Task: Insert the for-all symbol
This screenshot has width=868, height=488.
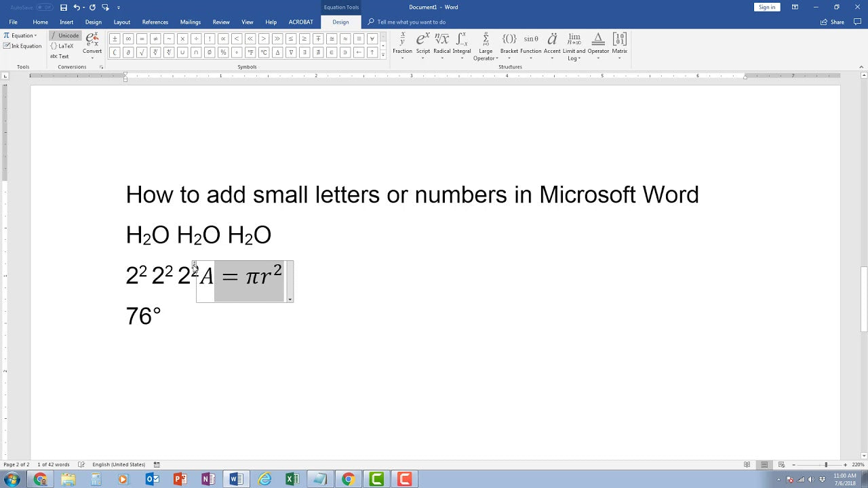Action: pyautogui.click(x=372, y=39)
